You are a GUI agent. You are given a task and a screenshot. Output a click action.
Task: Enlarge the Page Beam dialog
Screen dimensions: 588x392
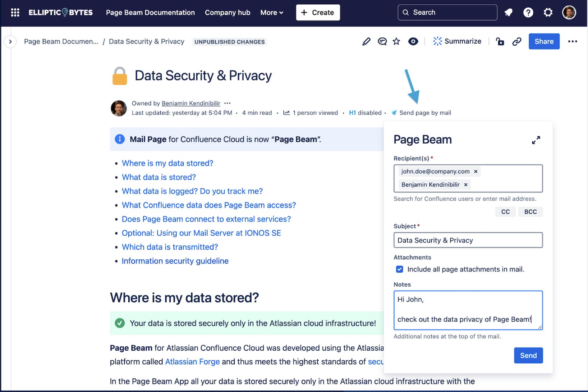click(x=536, y=140)
